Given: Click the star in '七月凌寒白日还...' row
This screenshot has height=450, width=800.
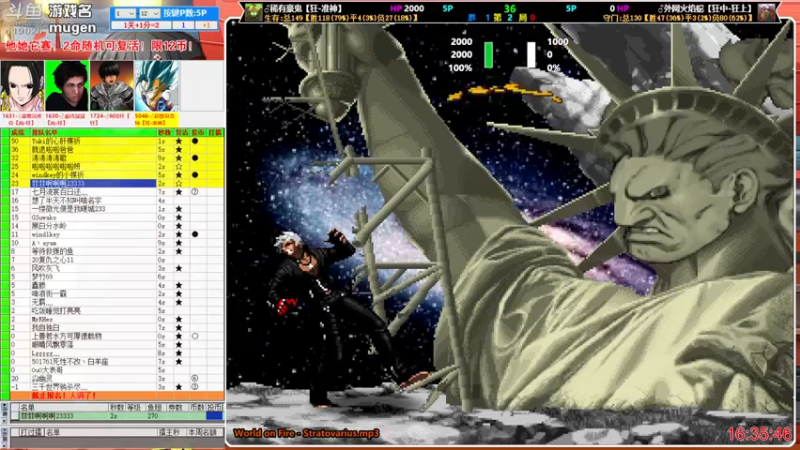Looking at the screenshot, I should pos(179,192).
